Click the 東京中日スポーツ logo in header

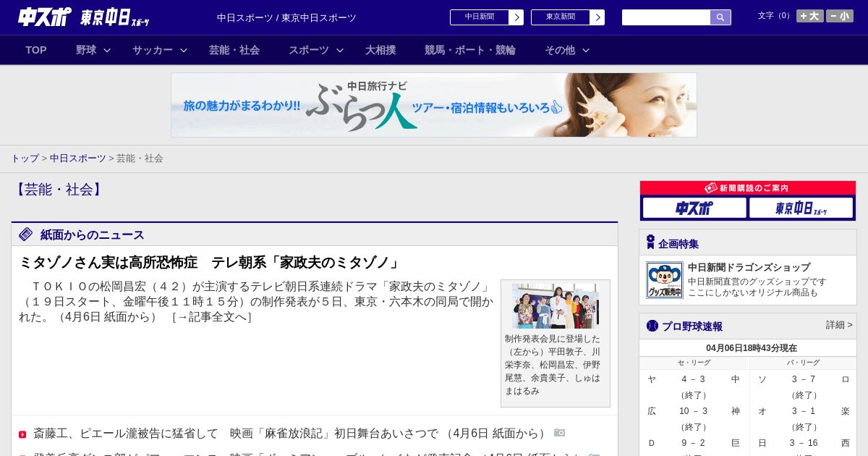115,17
